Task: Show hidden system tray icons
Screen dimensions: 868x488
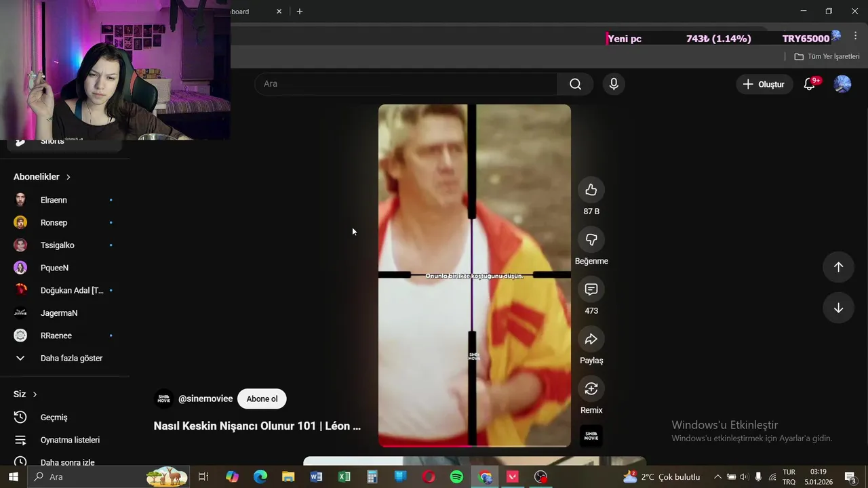Action: [717, 477]
